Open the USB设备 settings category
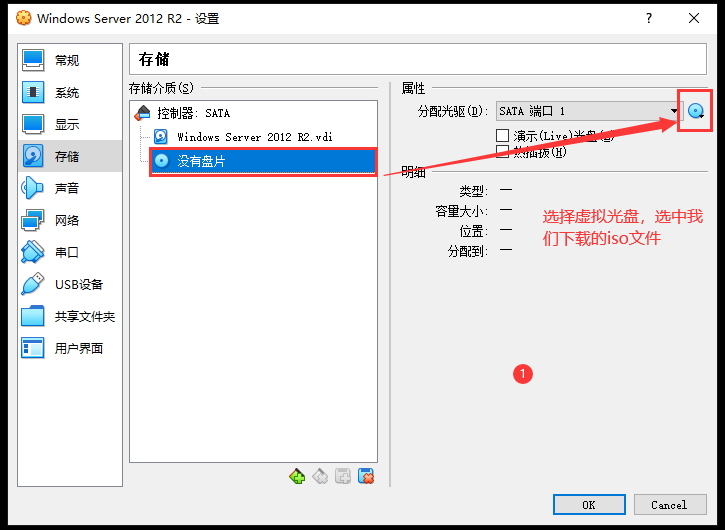 point(70,284)
